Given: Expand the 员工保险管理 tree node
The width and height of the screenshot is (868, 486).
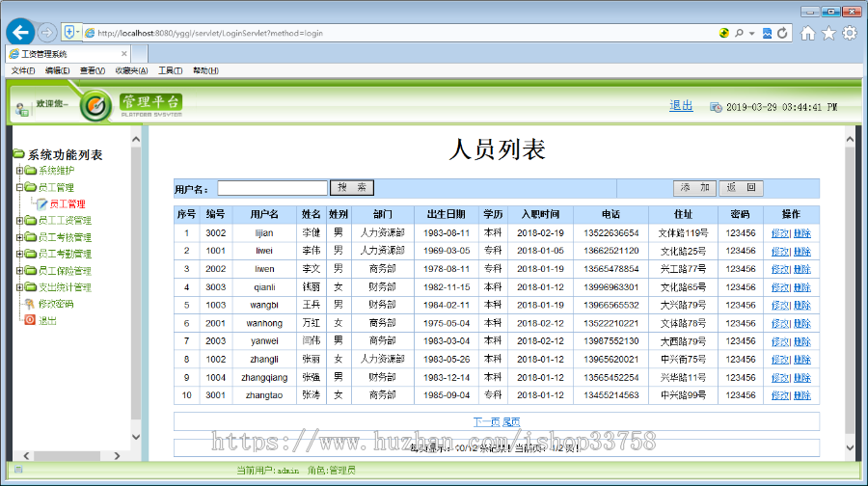Looking at the screenshot, I should [19, 270].
